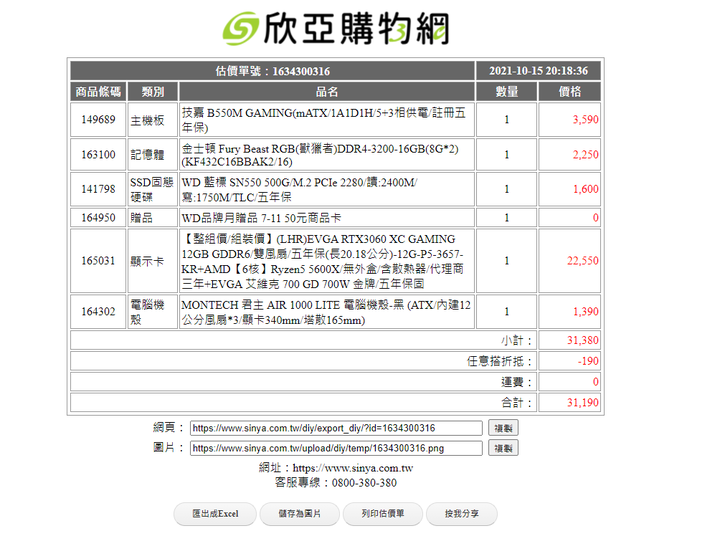This screenshot has width=720, height=536.
Task: Click the 電腦機殼 category cell
Action: pyautogui.click(x=152, y=312)
